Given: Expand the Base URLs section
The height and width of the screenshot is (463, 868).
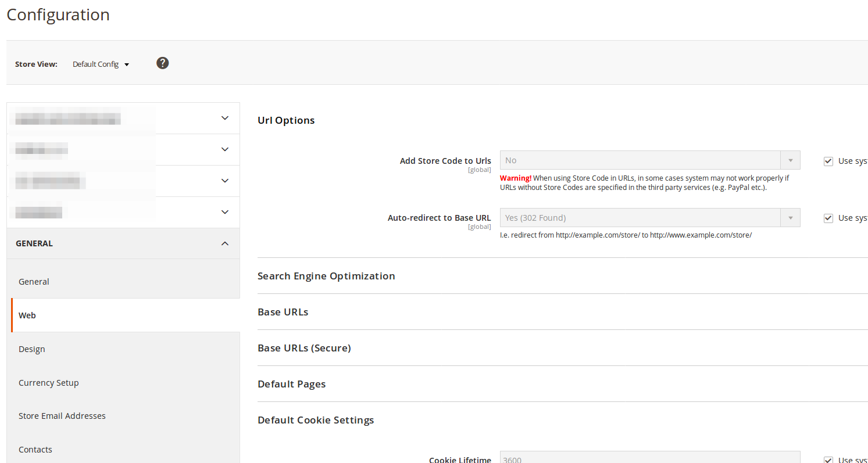Looking at the screenshot, I should 283,312.
